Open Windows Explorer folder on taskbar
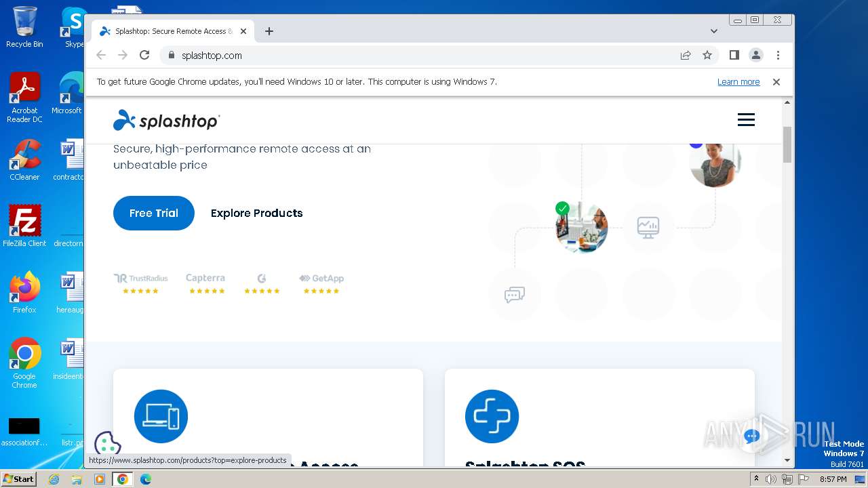The height and width of the screenshot is (488, 868). click(77, 479)
